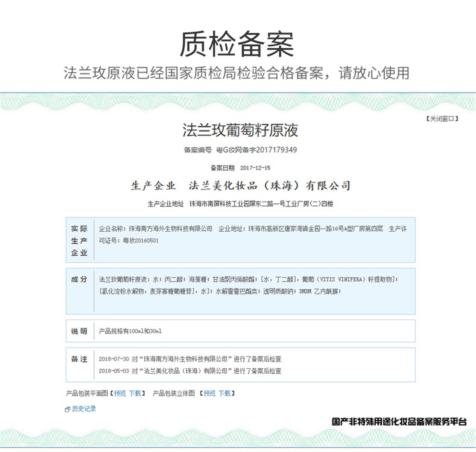Click the subtitle beginning 法兰玫原液已经国家质检局
This screenshot has height=452, width=476.
237,73
